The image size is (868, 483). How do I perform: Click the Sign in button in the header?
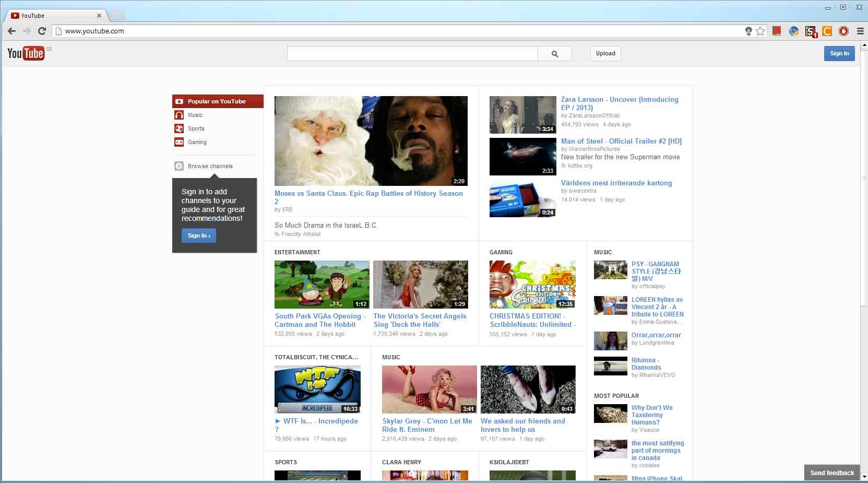coord(839,53)
